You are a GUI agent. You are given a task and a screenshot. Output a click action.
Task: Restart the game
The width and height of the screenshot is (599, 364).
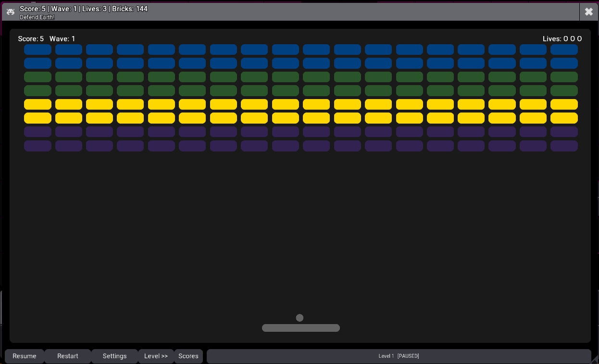click(x=68, y=356)
